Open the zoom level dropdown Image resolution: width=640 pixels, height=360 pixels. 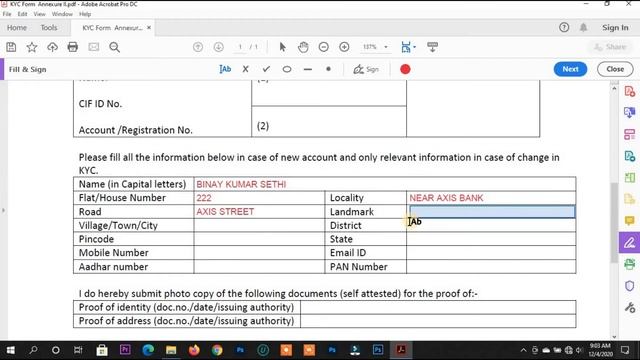pyautogui.click(x=386, y=47)
